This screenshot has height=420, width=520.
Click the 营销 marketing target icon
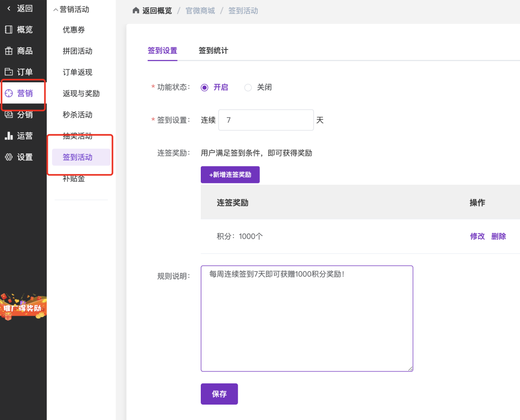[x=9, y=93]
